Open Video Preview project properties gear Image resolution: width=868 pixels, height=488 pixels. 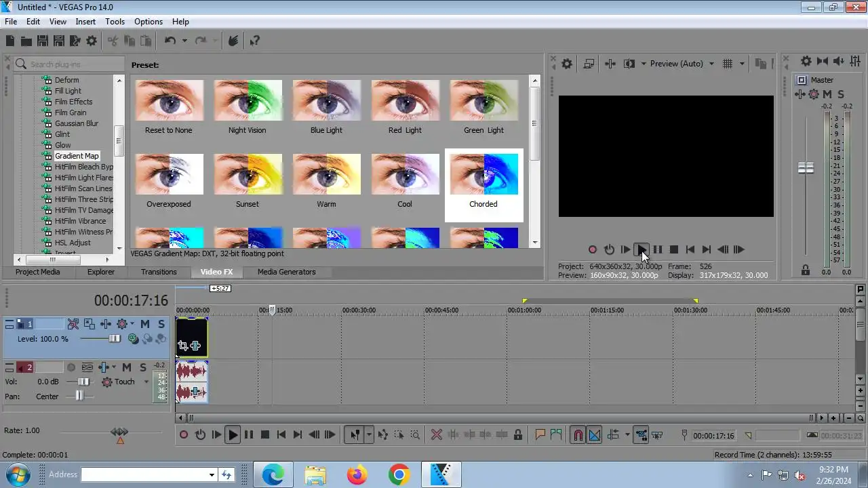(x=567, y=64)
